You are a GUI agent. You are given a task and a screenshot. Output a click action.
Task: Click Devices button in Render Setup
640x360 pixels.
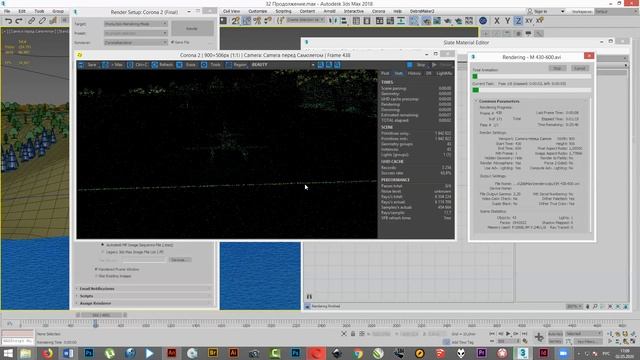tap(180, 260)
